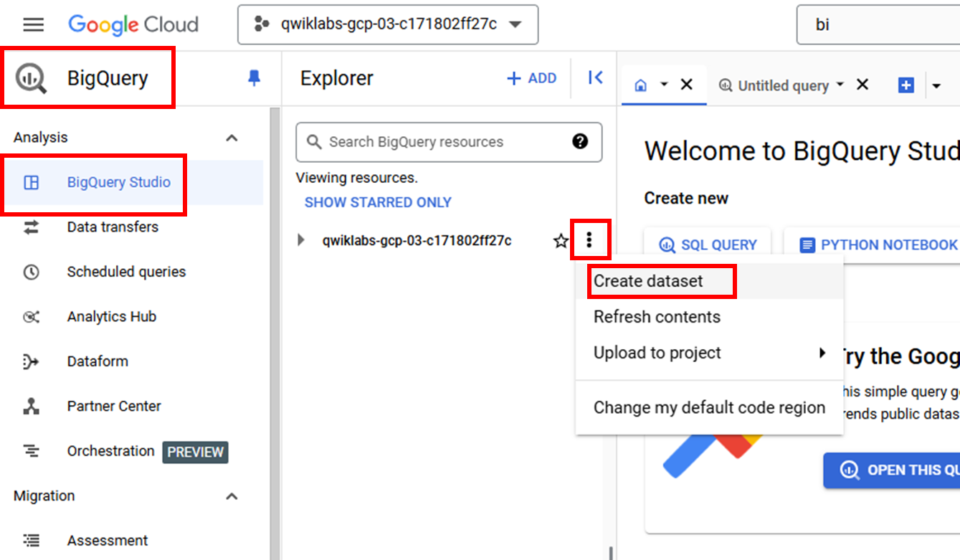Expand the qwiklabs project tree node
Screen dimensions: 960x560
(x=301, y=240)
